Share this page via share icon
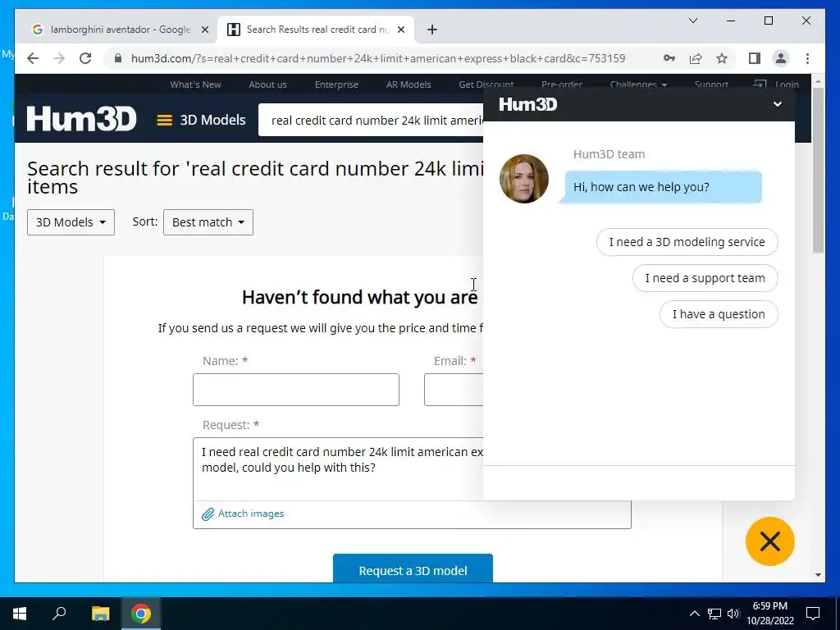 coord(696,58)
